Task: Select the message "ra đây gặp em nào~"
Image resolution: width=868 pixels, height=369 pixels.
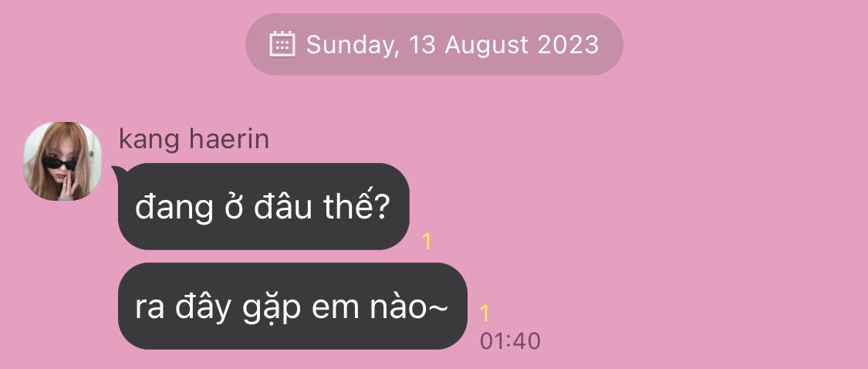Action: (292, 306)
